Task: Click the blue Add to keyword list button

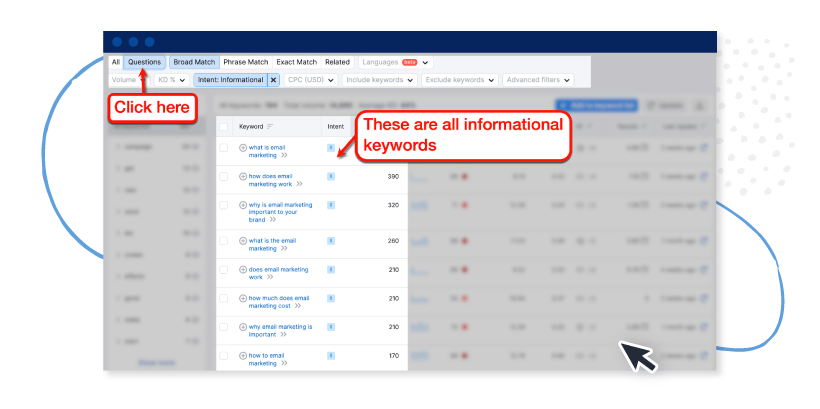Action: click(596, 105)
